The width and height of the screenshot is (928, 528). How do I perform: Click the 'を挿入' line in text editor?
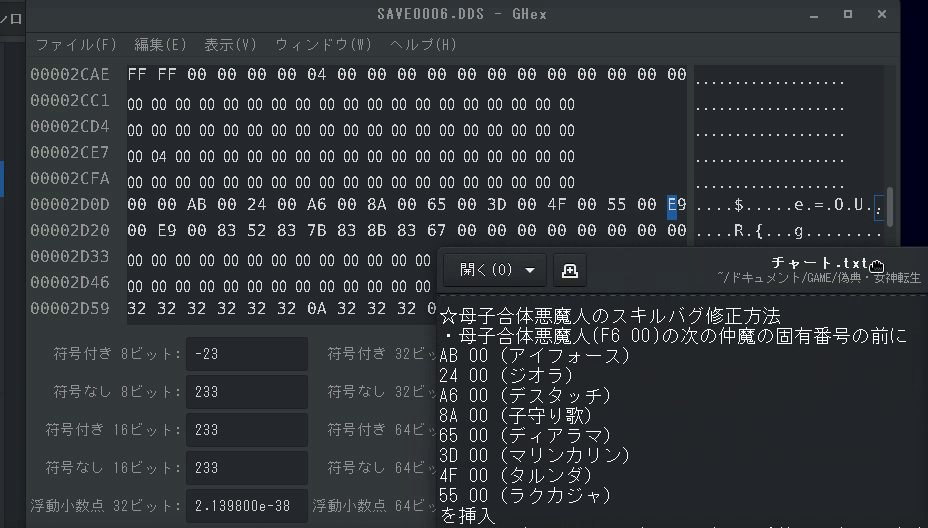pyautogui.click(x=468, y=516)
